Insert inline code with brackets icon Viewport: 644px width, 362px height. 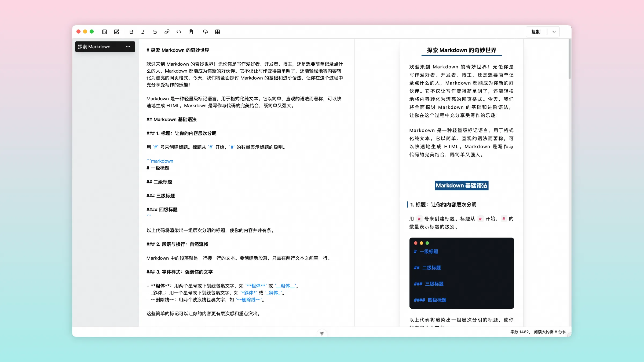pos(179,32)
